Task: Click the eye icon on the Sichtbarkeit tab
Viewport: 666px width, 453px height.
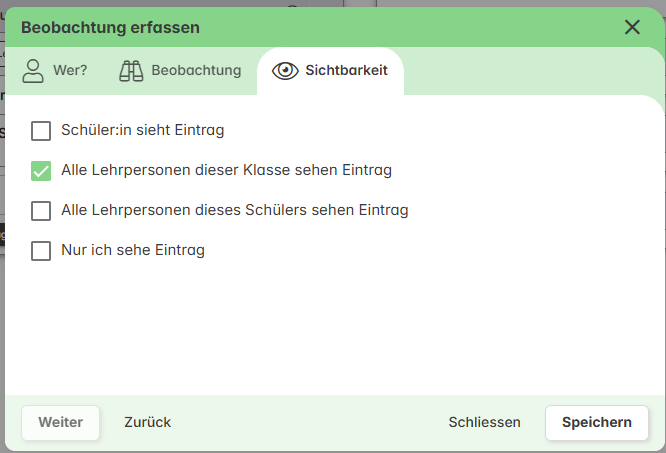Action: [285, 71]
